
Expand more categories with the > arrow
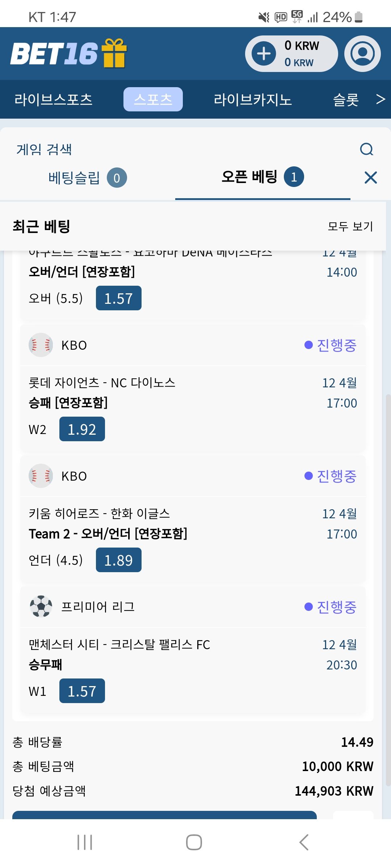pos(381,99)
